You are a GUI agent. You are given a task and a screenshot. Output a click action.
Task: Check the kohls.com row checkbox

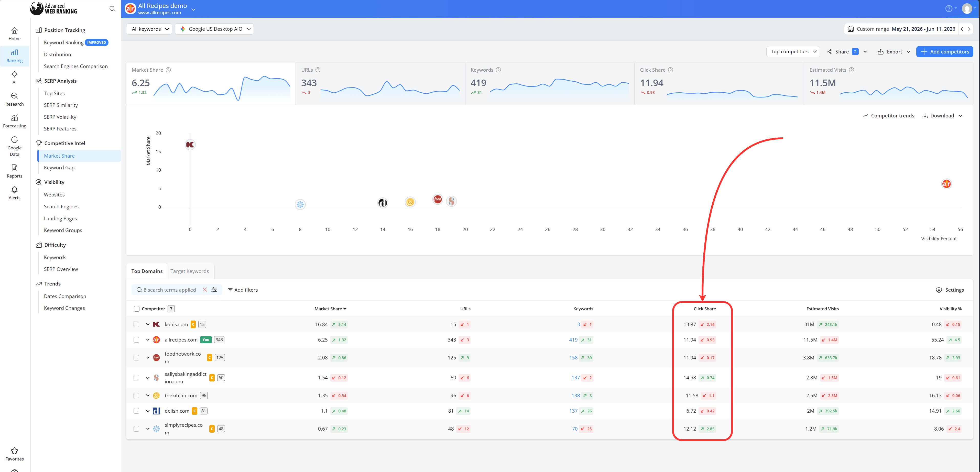click(137, 324)
